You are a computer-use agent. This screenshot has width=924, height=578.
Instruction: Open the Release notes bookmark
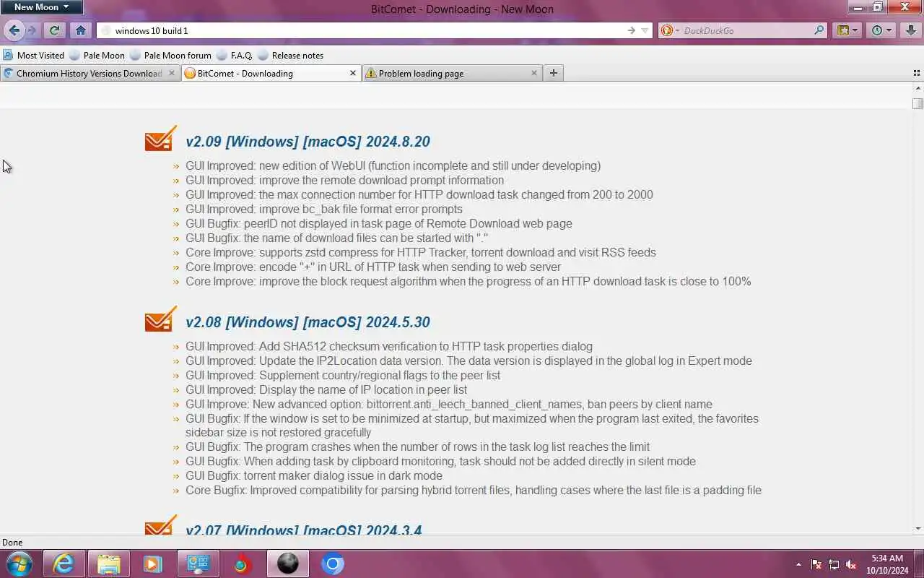291,55
